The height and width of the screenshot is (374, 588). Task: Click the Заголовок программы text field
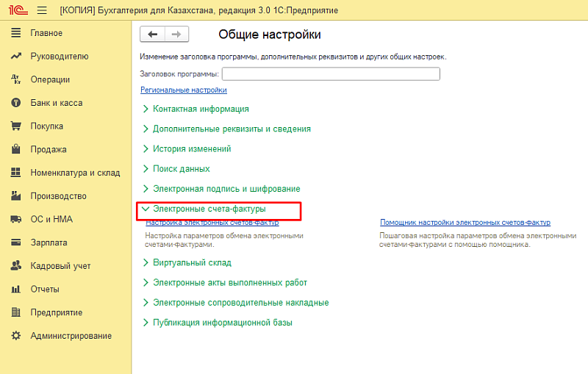tap(330, 73)
